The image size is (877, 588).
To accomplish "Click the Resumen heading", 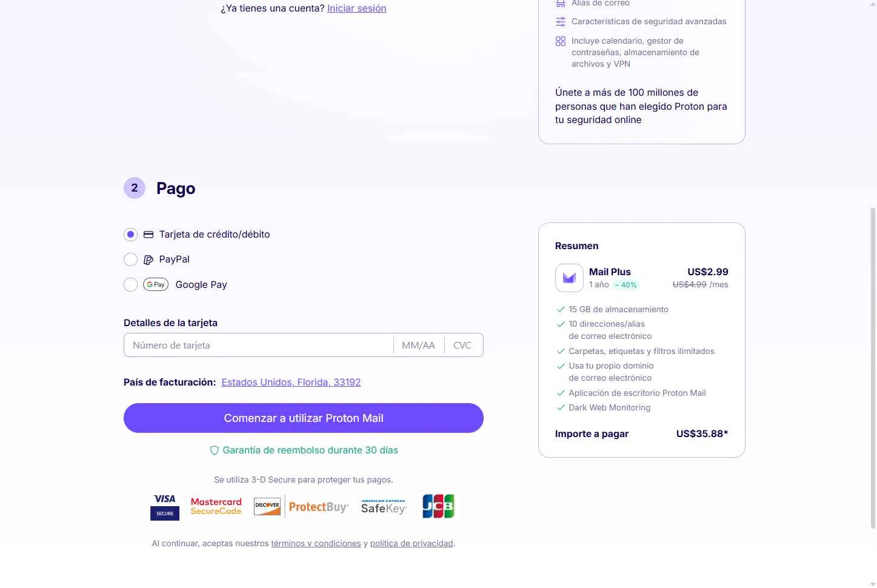I will [577, 246].
